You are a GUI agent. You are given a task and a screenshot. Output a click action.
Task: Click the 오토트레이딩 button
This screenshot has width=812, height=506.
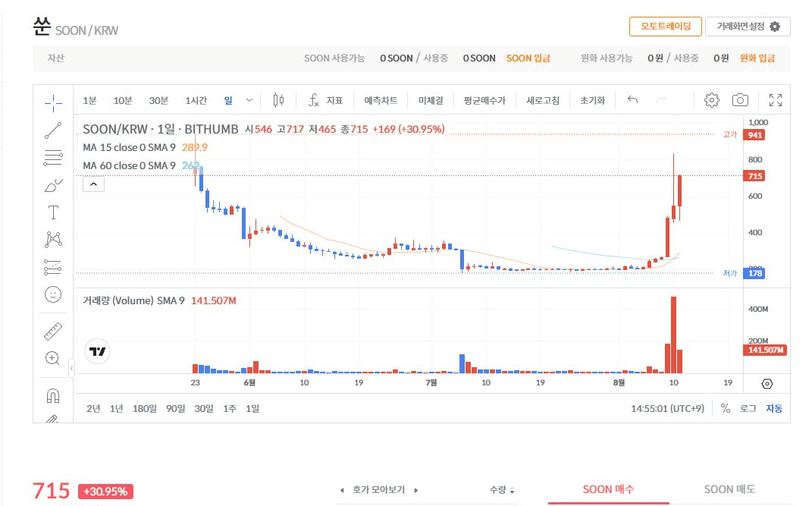point(666,27)
